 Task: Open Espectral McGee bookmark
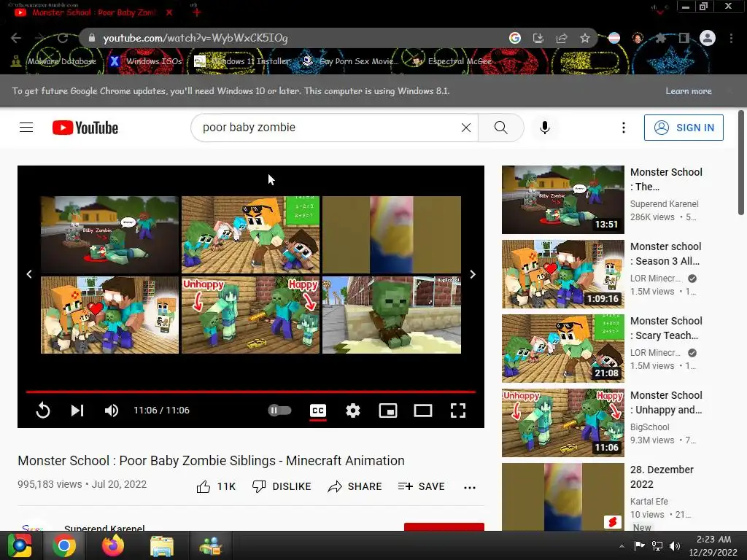pos(452,61)
